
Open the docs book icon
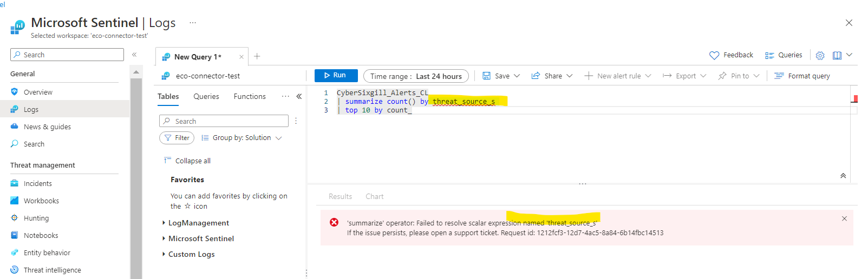coord(837,55)
